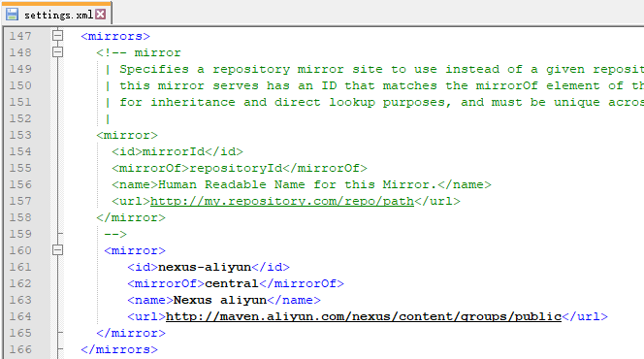
Task: Click line number 164 in the margin
Action: pyautogui.click(x=20, y=316)
